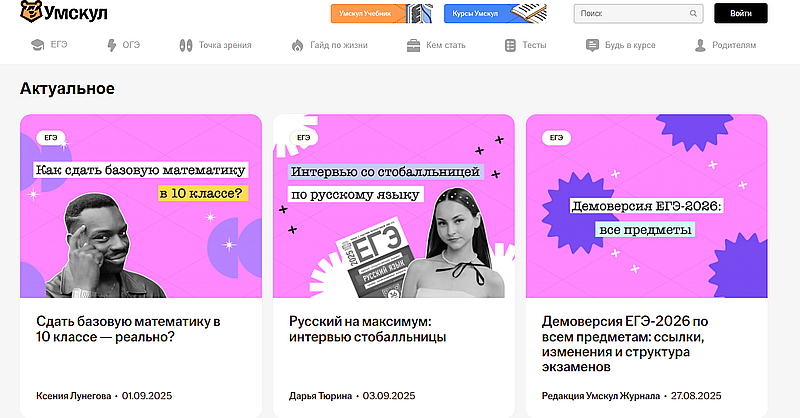
Task: Open the ОГЭ menu section
Action: 131,45
